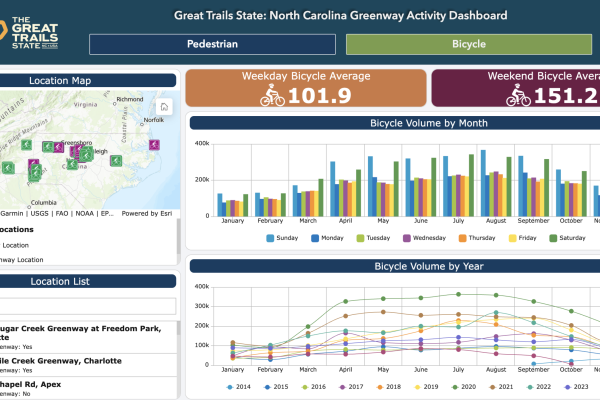
Task: Select purple marker left of Greensboro label
Action: click(x=58, y=147)
